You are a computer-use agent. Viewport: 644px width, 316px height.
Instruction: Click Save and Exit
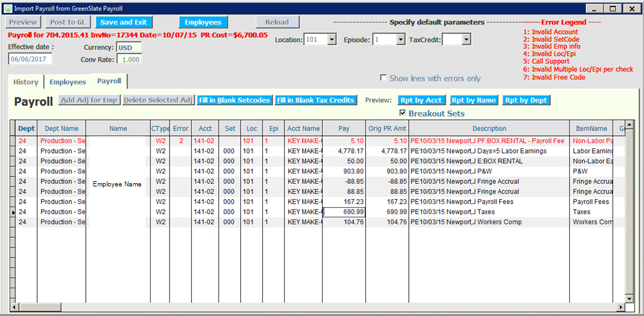click(x=124, y=22)
